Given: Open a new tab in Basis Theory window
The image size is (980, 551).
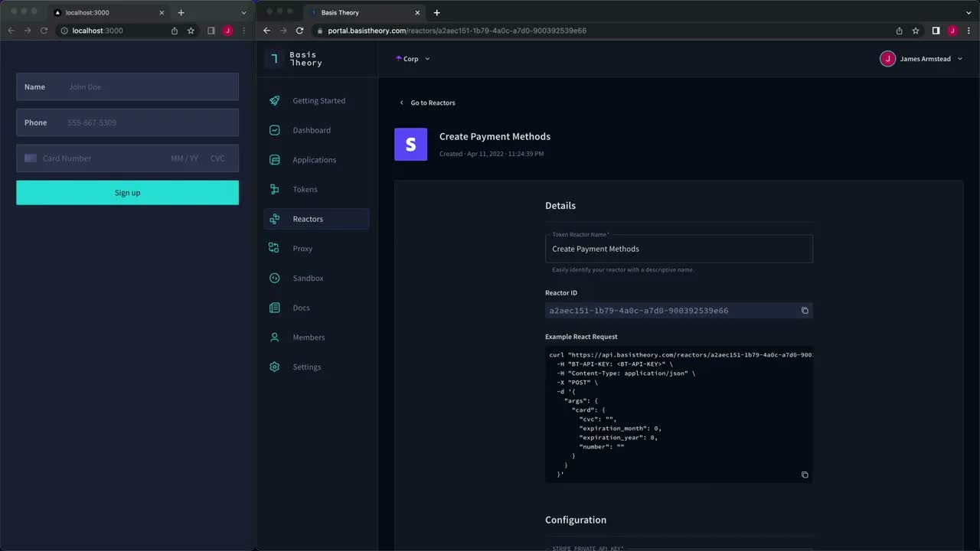Looking at the screenshot, I should [436, 12].
